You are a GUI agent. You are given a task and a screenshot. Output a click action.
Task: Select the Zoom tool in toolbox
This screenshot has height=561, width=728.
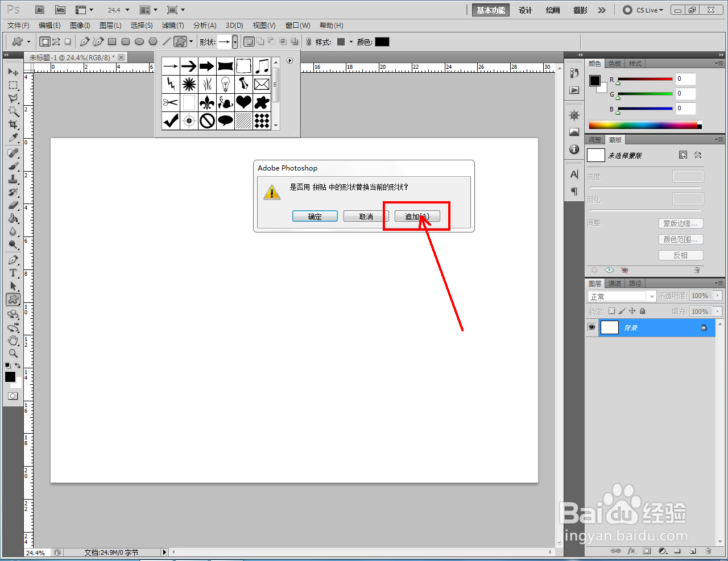click(x=13, y=354)
